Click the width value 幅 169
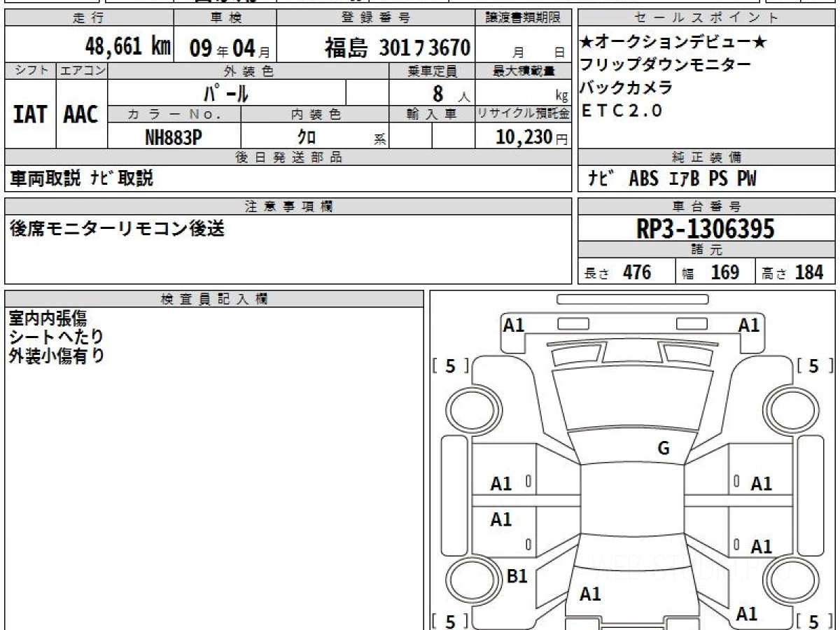This screenshot has height=630, width=840. click(x=710, y=272)
